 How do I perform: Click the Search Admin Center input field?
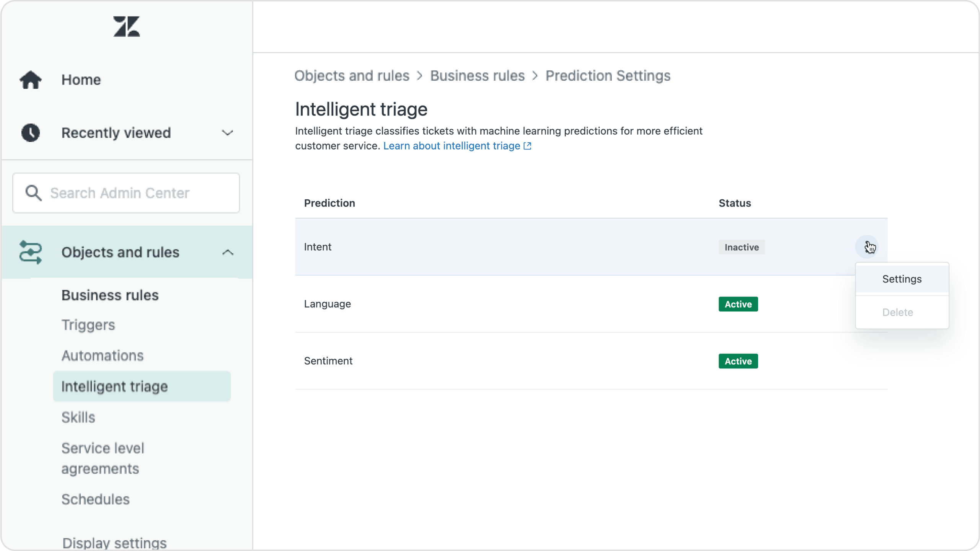coord(126,193)
